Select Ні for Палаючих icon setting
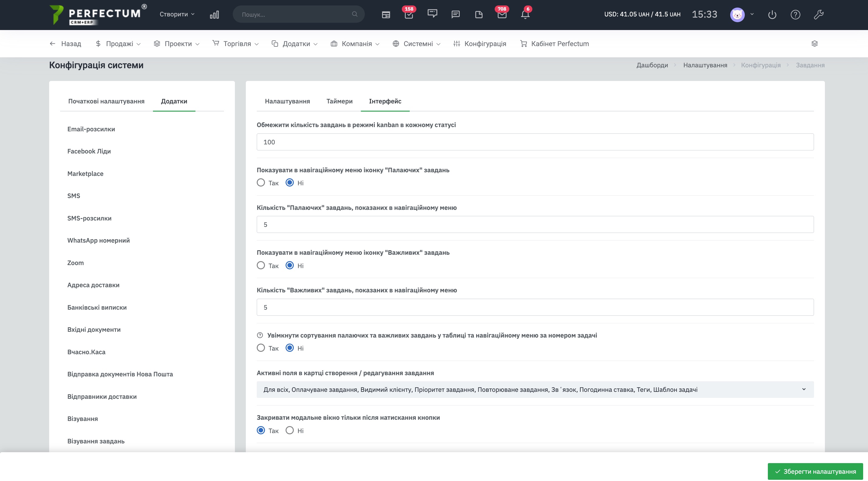This screenshot has height=481, width=868. point(290,183)
